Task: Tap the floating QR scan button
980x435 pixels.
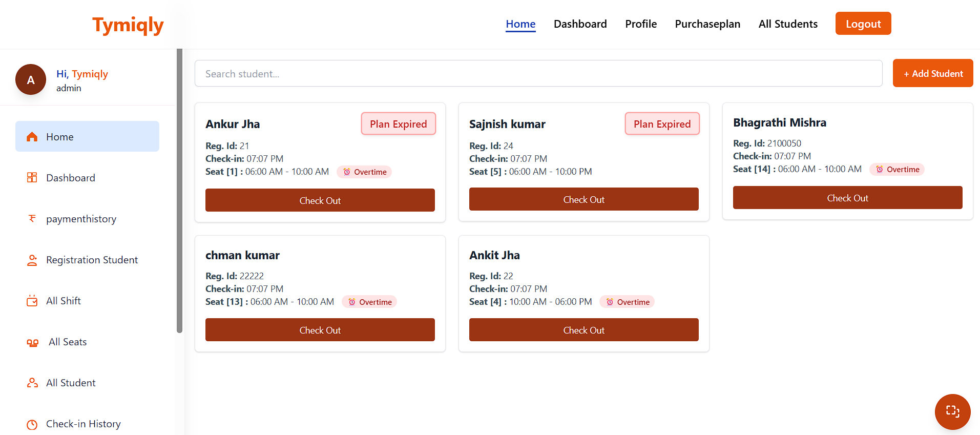Action: point(952,411)
